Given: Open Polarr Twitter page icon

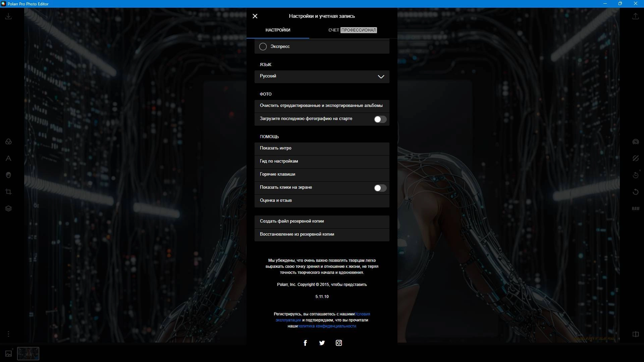Looking at the screenshot, I should [322, 343].
